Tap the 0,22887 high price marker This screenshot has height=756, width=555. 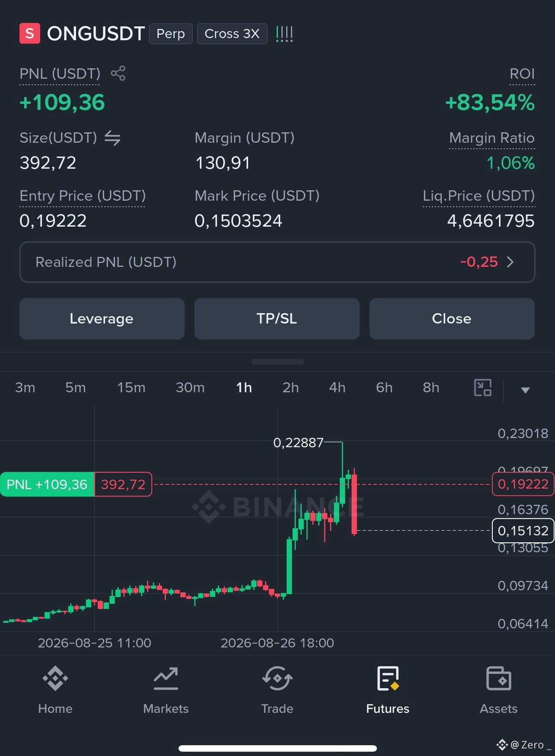(x=298, y=442)
